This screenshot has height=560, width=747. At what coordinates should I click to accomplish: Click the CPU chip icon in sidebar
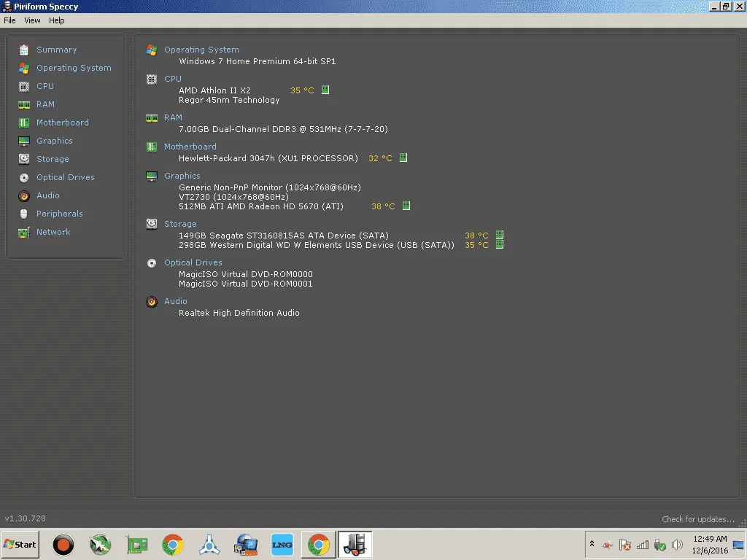pyautogui.click(x=24, y=87)
